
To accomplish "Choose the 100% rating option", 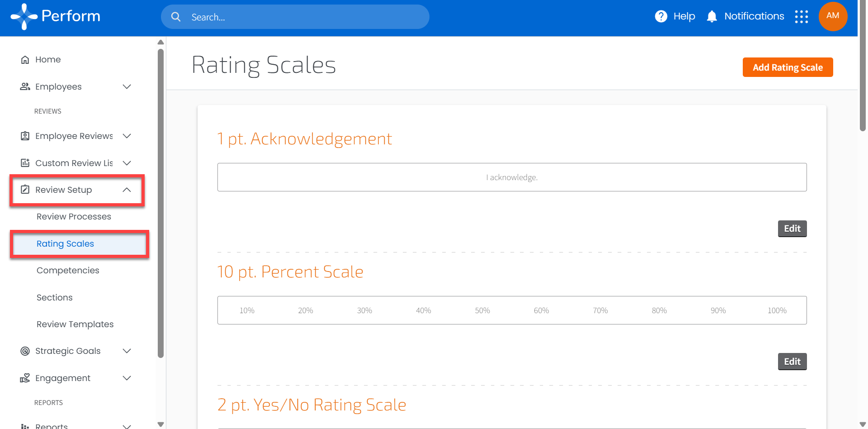I will pos(777,310).
